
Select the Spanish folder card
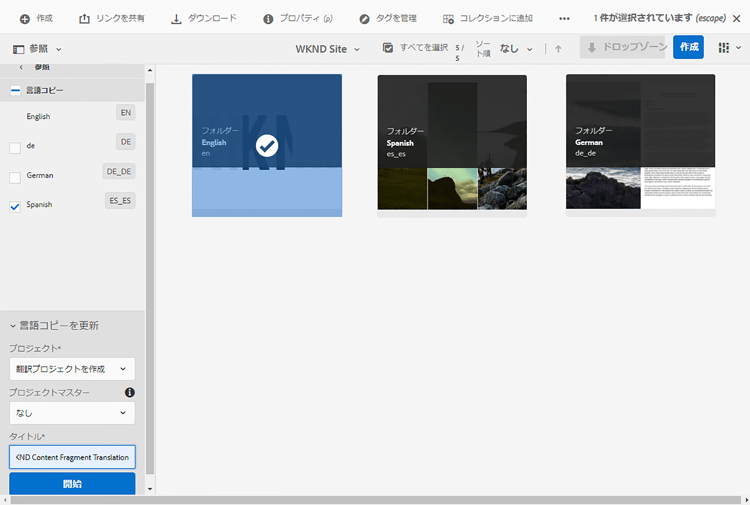[452, 146]
